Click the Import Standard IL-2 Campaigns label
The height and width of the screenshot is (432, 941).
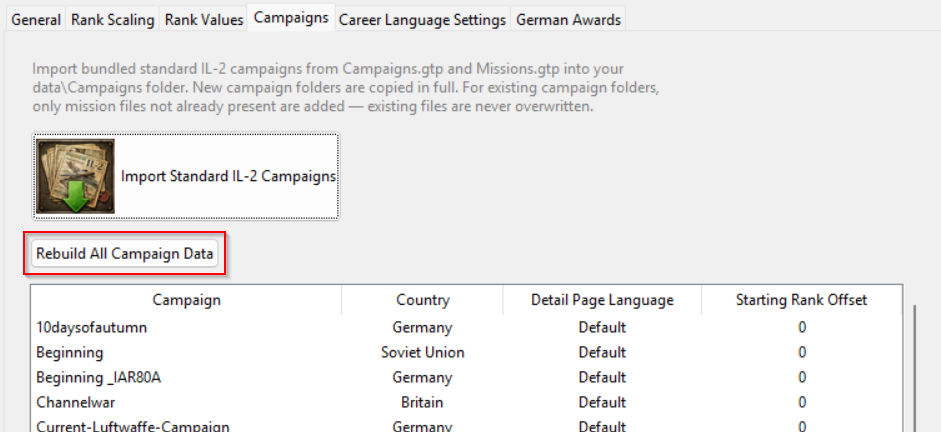[x=228, y=176]
